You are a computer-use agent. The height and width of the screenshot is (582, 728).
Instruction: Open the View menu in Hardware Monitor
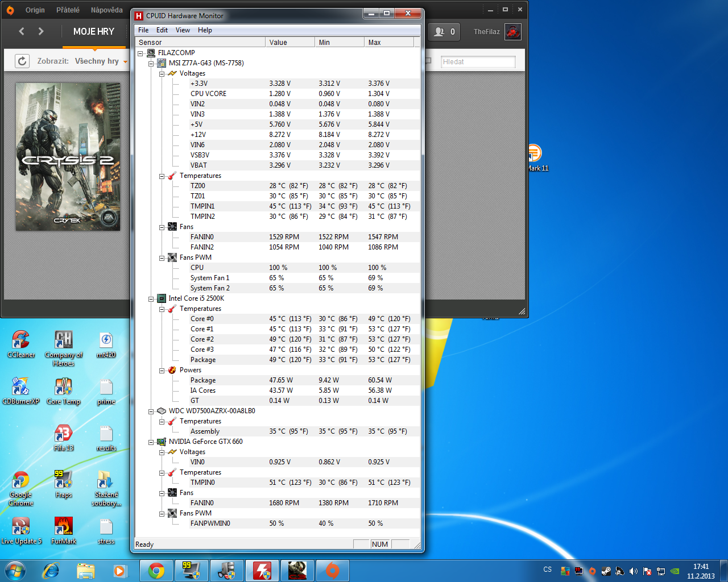pyautogui.click(x=183, y=30)
